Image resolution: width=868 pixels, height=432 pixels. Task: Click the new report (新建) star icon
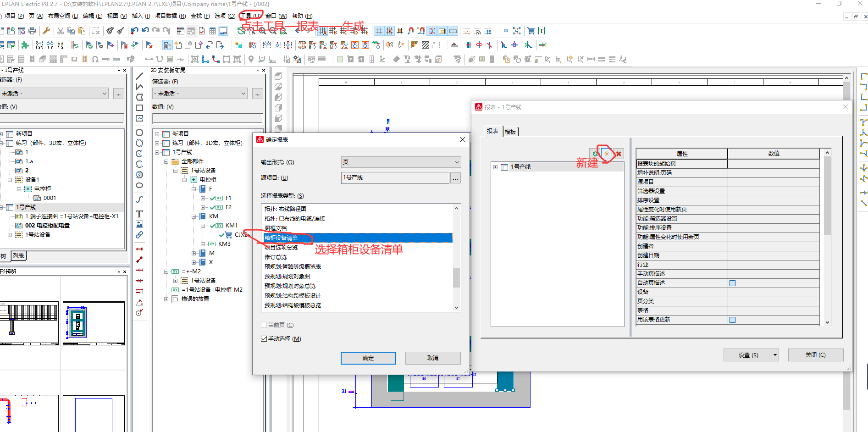point(607,154)
